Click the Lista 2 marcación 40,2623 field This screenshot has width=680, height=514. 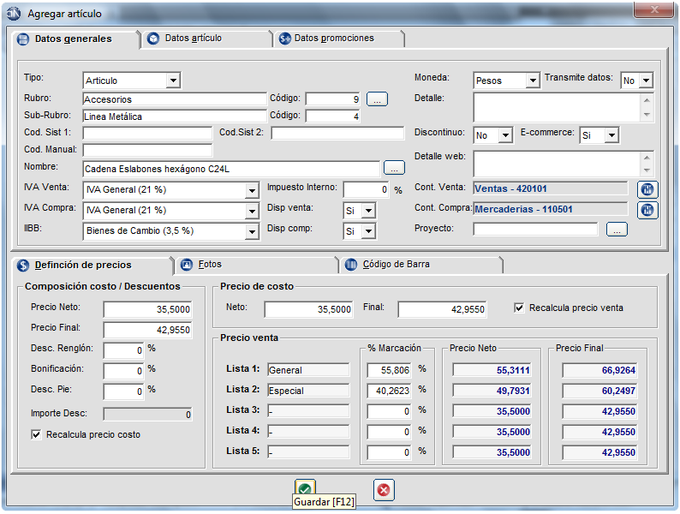point(389,391)
